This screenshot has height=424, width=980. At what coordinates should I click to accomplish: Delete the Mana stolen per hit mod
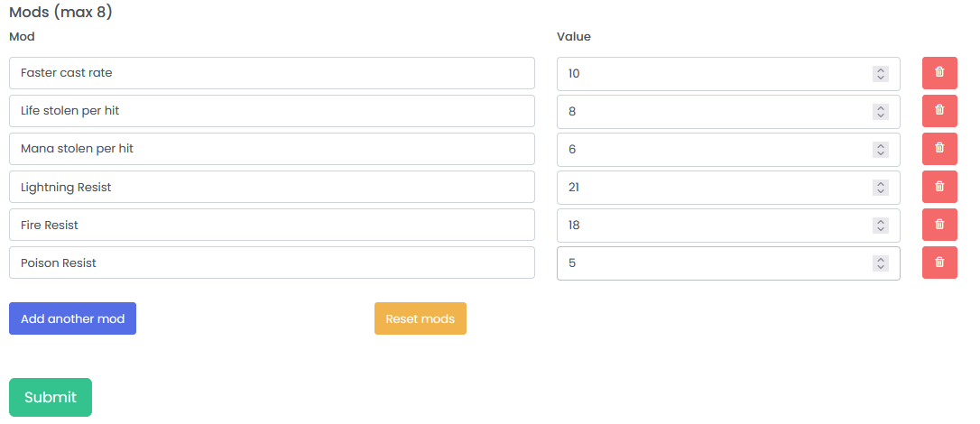tap(939, 149)
